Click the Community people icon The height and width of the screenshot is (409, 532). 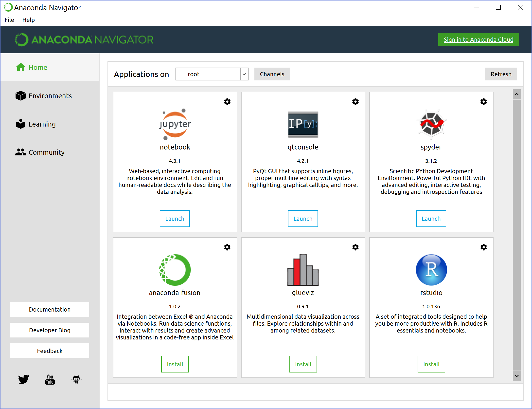coord(20,152)
